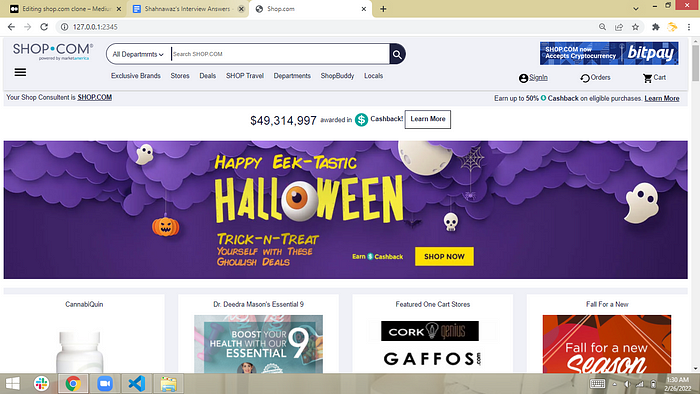The height and width of the screenshot is (394, 700).
Task: Open the Departments menu item
Action: pyautogui.click(x=292, y=76)
